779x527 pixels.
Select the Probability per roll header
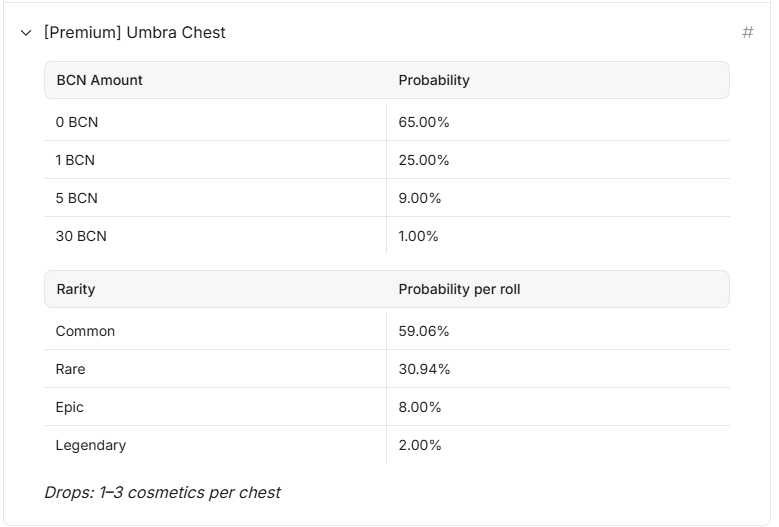459,289
